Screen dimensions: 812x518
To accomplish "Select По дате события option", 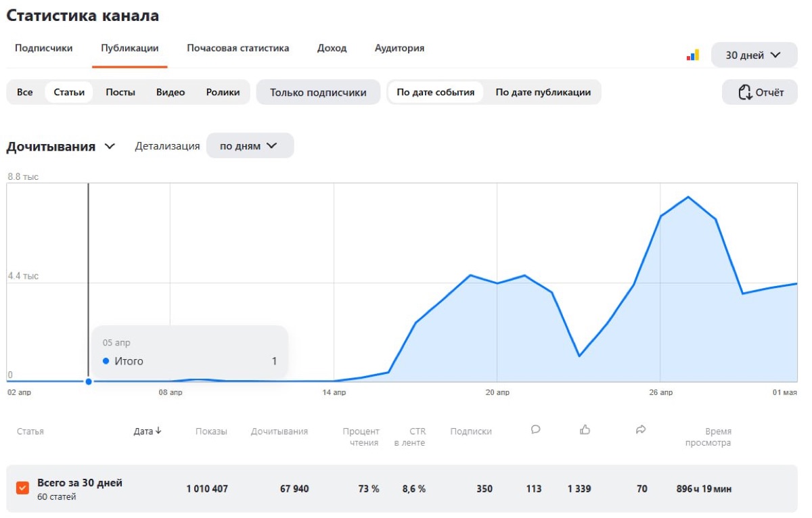I will (435, 93).
